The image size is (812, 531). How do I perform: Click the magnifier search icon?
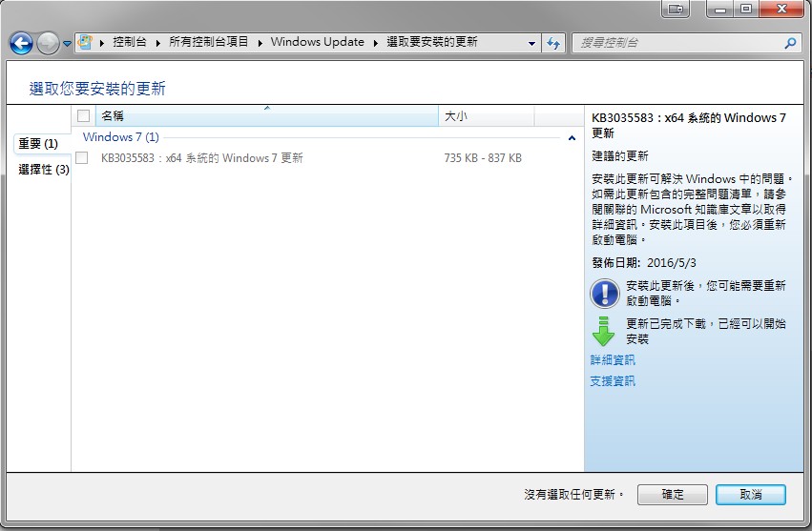[789, 43]
